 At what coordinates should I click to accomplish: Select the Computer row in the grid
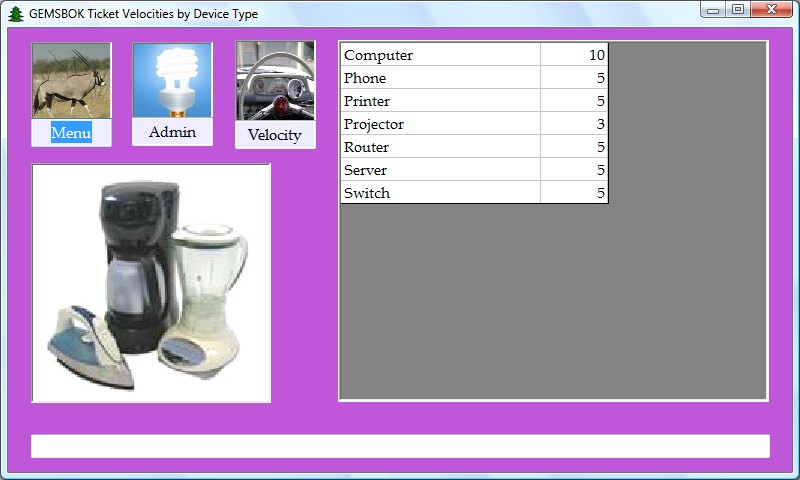[440, 55]
